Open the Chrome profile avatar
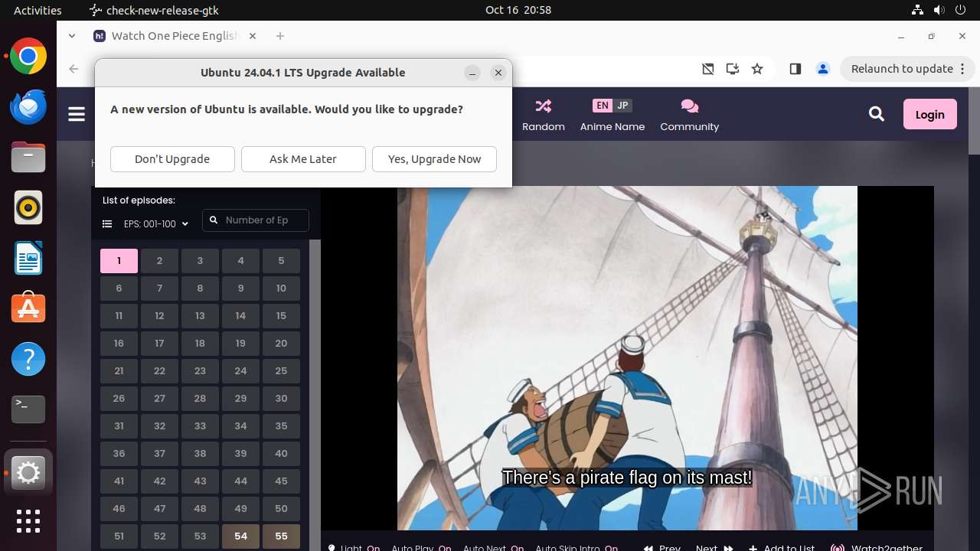Screen dimensions: 980x551 coord(823,69)
